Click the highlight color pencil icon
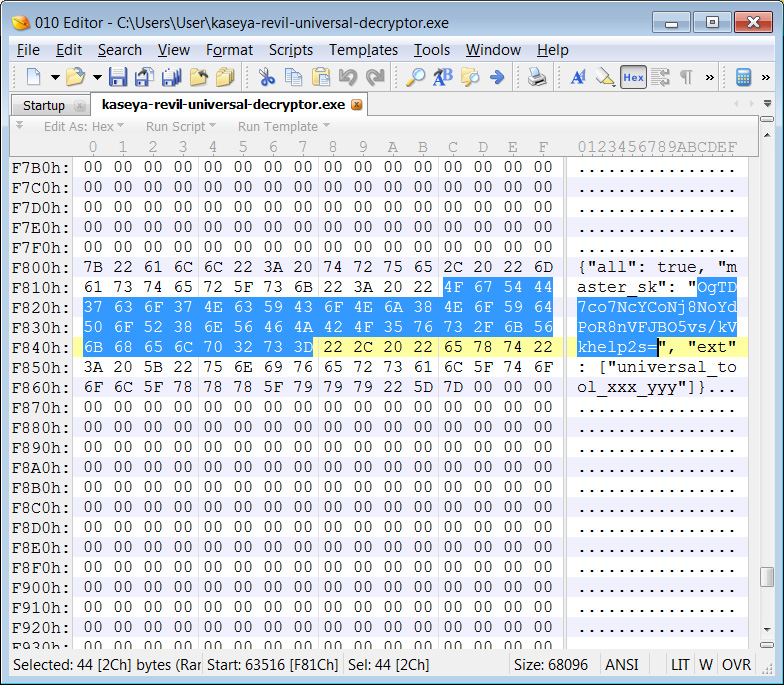The height and width of the screenshot is (685, 784). (x=605, y=77)
